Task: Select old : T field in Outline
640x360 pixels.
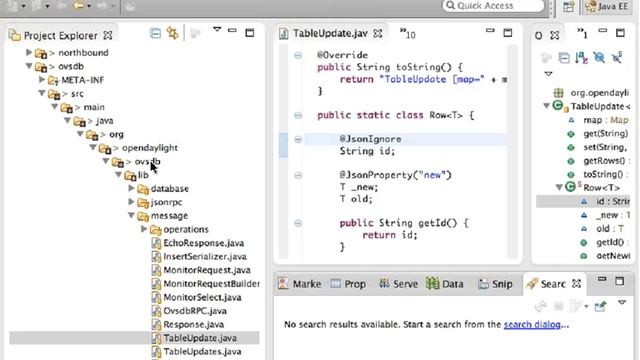Action: click(610, 229)
